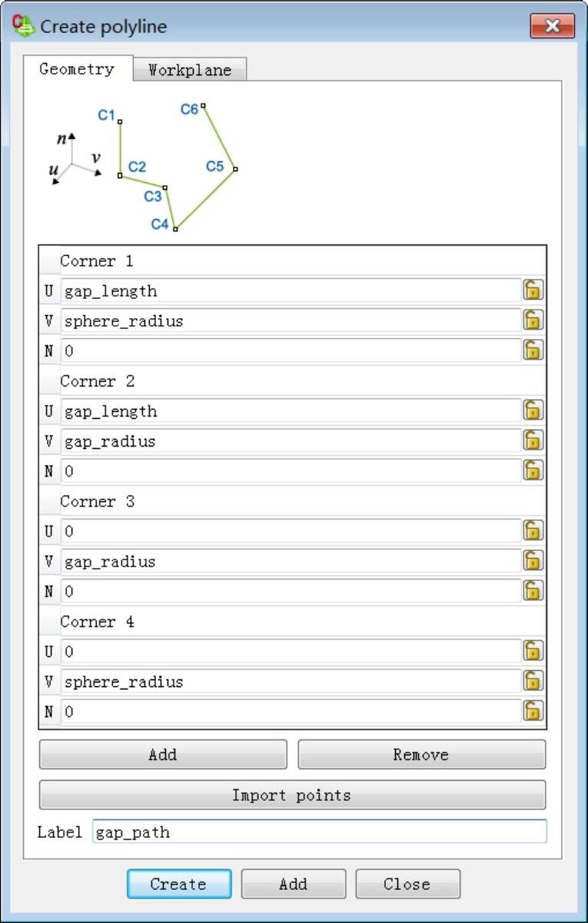Edit the Label field containing gap_path

320,832
